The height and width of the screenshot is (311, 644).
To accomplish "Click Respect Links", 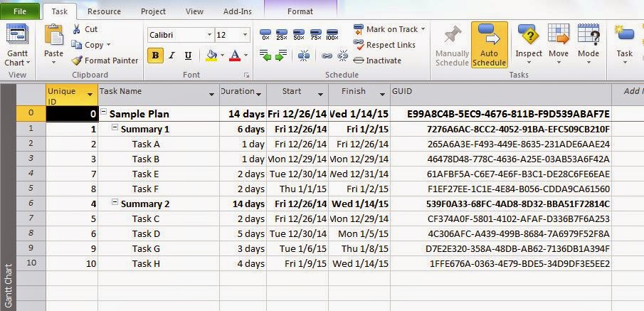I will click(384, 45).
